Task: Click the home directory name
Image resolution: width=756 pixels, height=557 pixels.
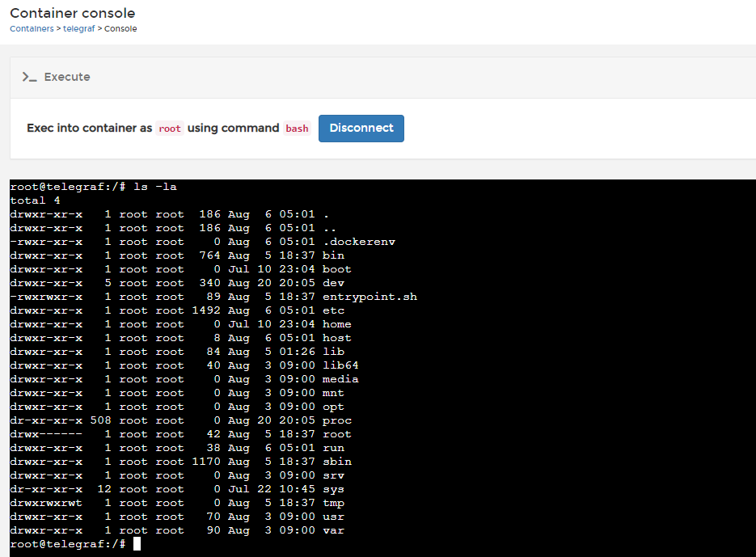Action: point(337,324)
